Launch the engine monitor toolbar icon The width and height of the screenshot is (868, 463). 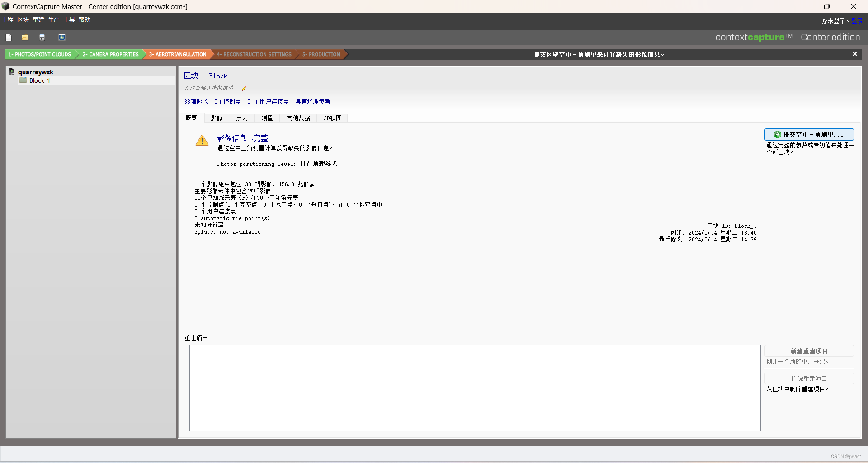61,37
